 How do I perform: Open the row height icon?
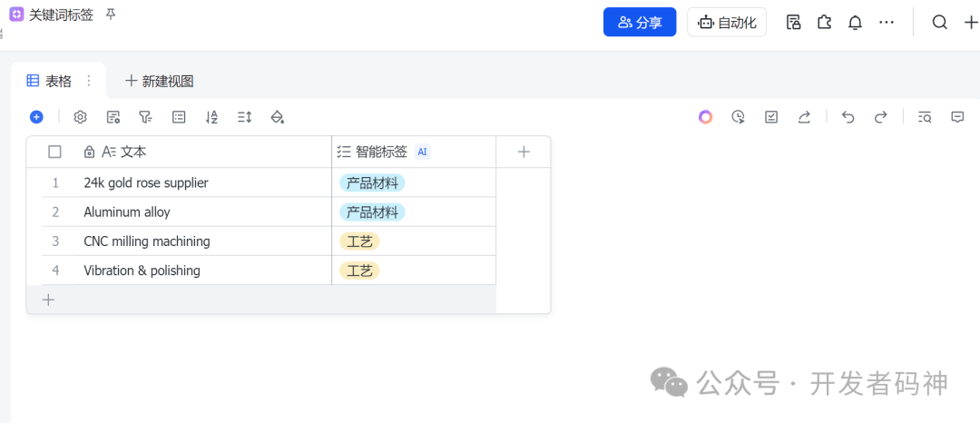tap(244, 117)
